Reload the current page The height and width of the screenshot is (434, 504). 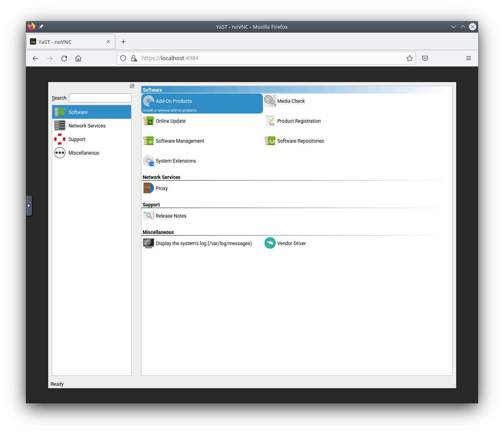pos(64,58)
